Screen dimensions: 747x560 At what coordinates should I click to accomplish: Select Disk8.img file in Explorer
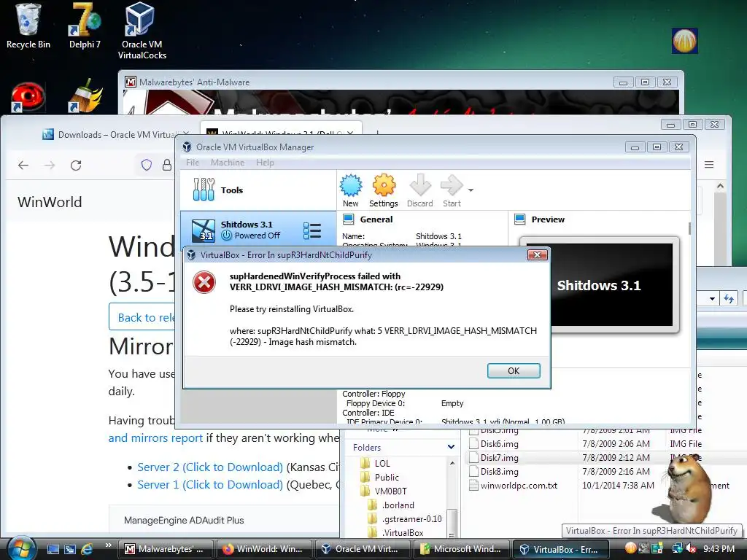(x=499, y=472)
